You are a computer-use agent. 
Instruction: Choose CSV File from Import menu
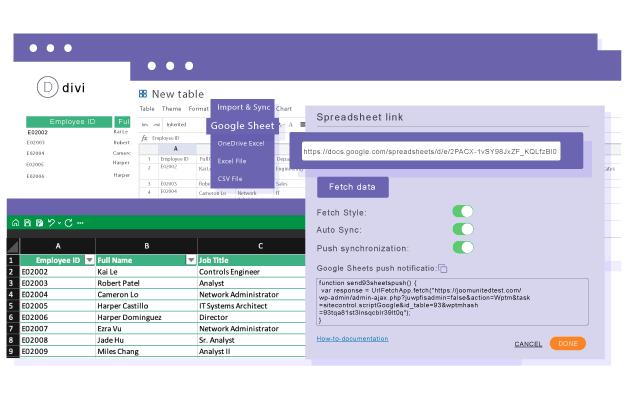(x=230, y=179)
